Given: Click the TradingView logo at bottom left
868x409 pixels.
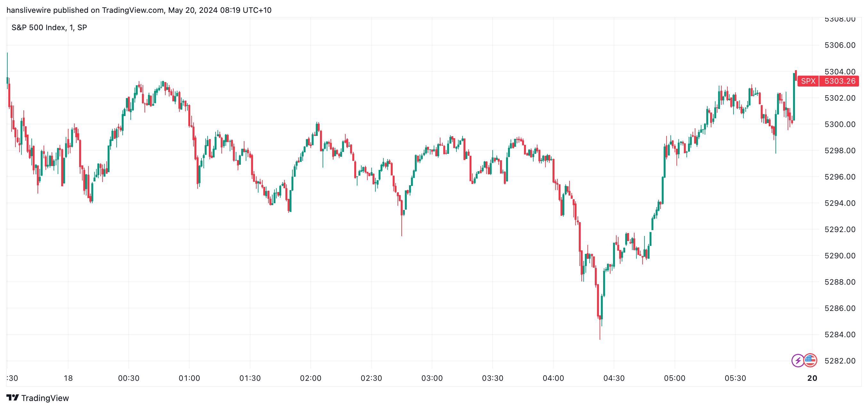Looking at the screenshot, I should point(37,398).
